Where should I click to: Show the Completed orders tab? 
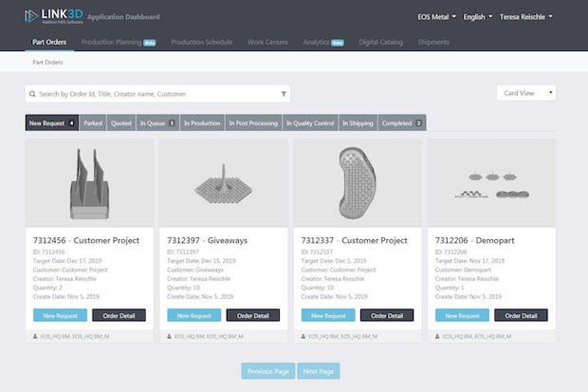tap(402, 123)
